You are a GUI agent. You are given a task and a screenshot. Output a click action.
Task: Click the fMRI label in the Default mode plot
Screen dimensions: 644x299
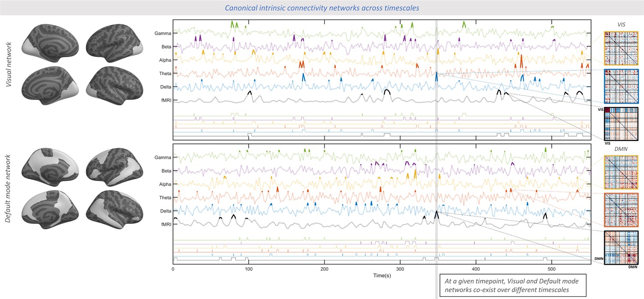tap(165, 224)
